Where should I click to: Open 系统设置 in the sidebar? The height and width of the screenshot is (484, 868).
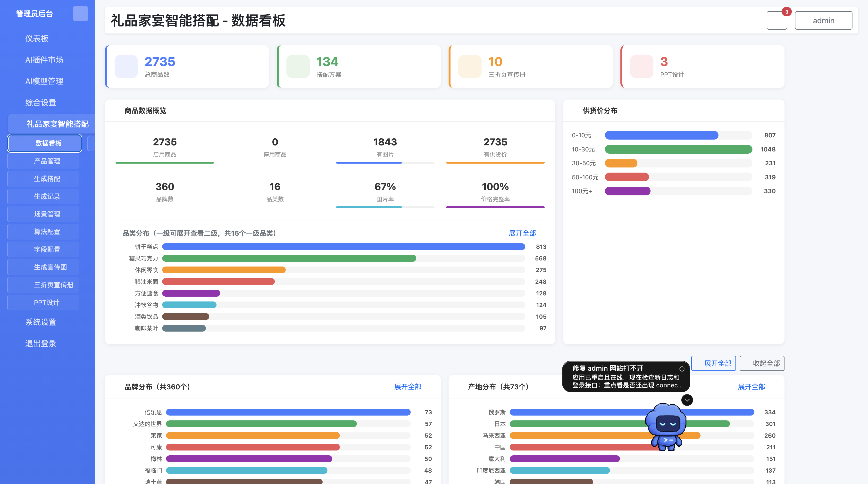pos(41,322)
